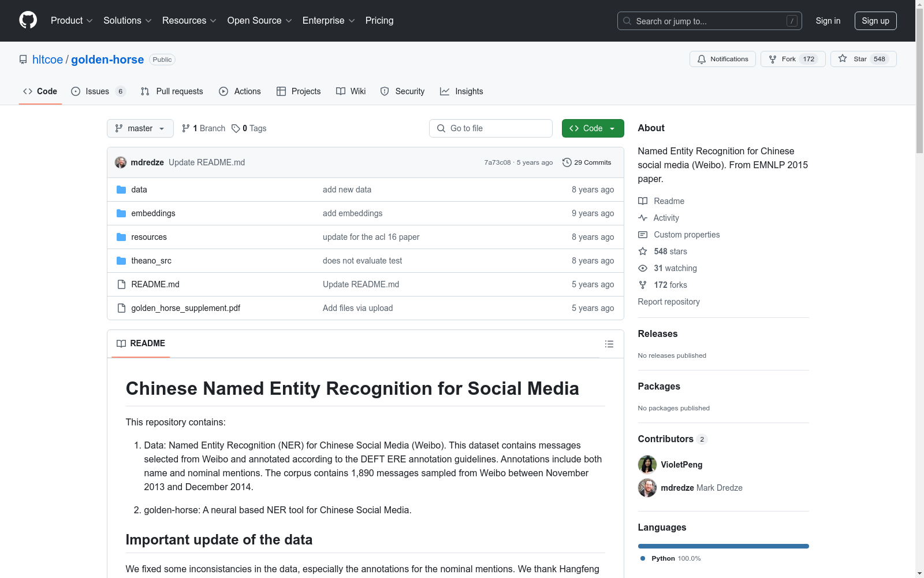
Task: Click the Python 100.0% language label
Action: [x=670, y=558]
